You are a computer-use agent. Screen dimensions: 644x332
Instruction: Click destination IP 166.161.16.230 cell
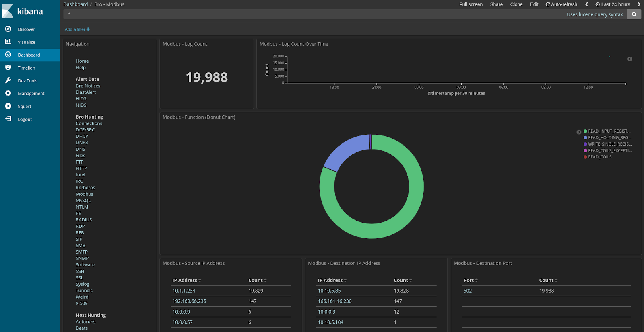click(x=334, y=301)
